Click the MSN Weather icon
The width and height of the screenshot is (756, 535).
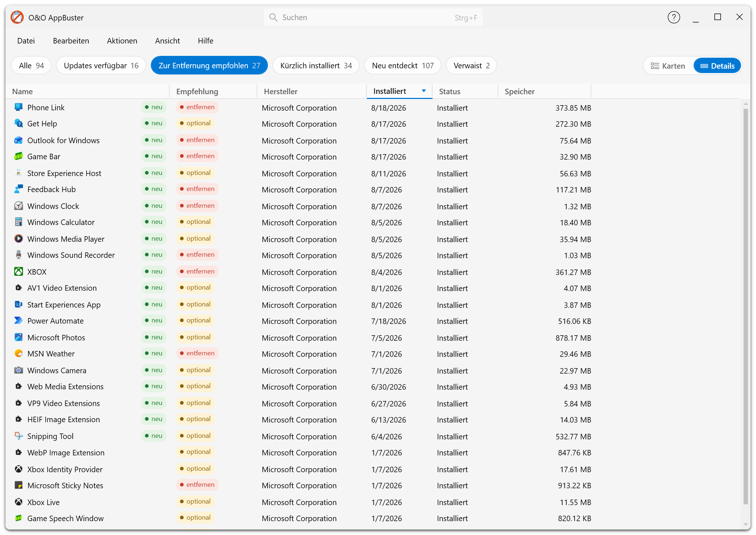tap(19, 353)
